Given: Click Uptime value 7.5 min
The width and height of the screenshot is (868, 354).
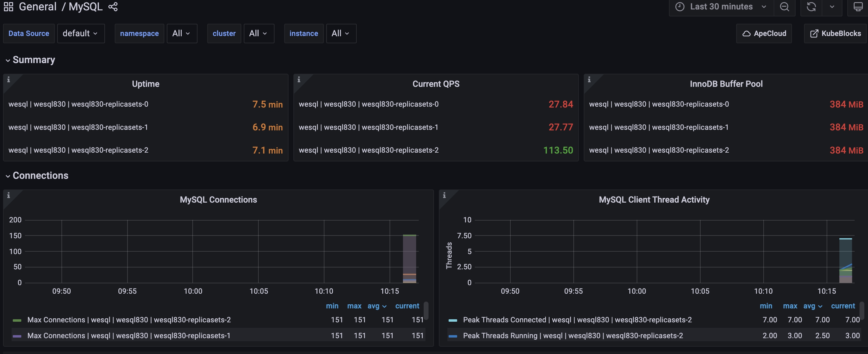Looking at the screenshot, I should click(267, 104).
